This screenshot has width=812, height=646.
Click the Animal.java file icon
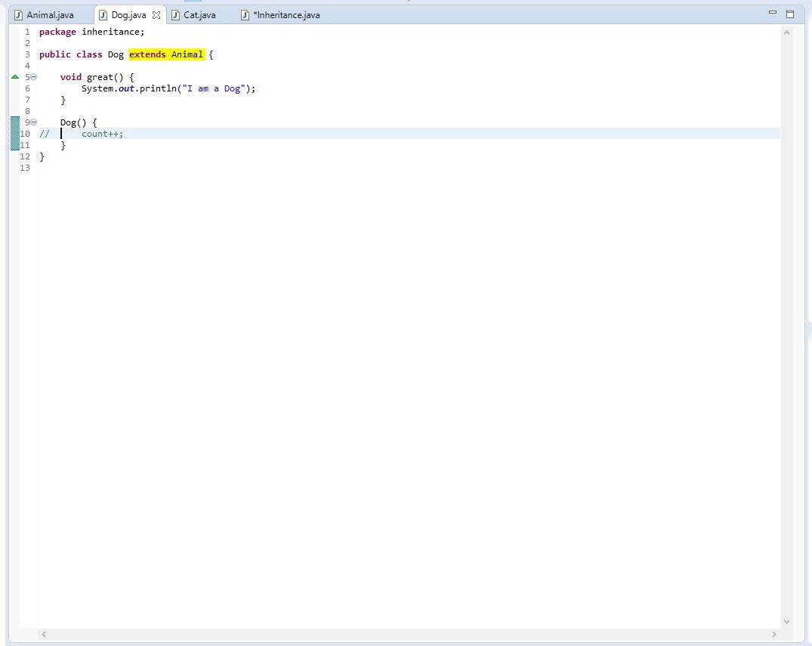[x=18, y=15]
